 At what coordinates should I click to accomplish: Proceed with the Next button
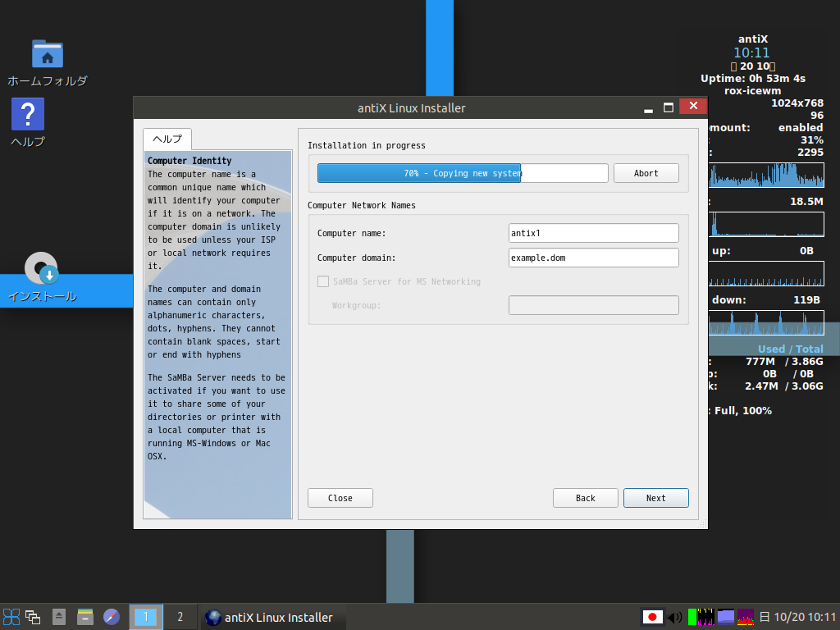click(x=655, y=498)
